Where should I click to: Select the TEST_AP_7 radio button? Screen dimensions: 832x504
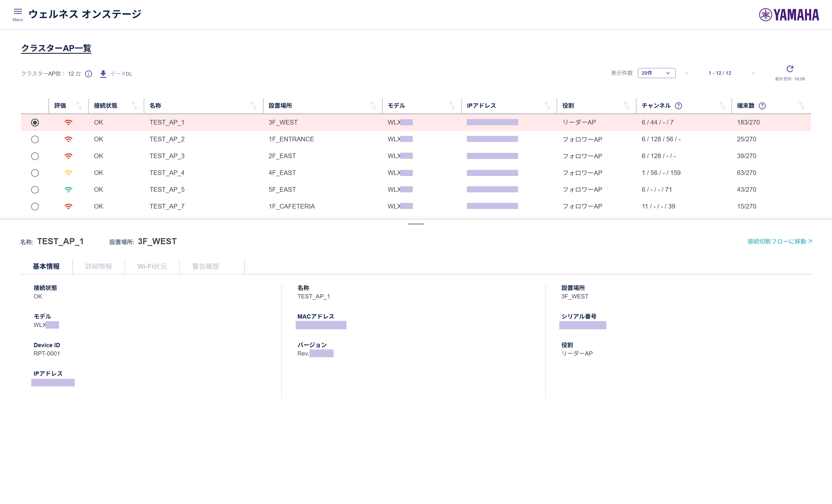35,207
